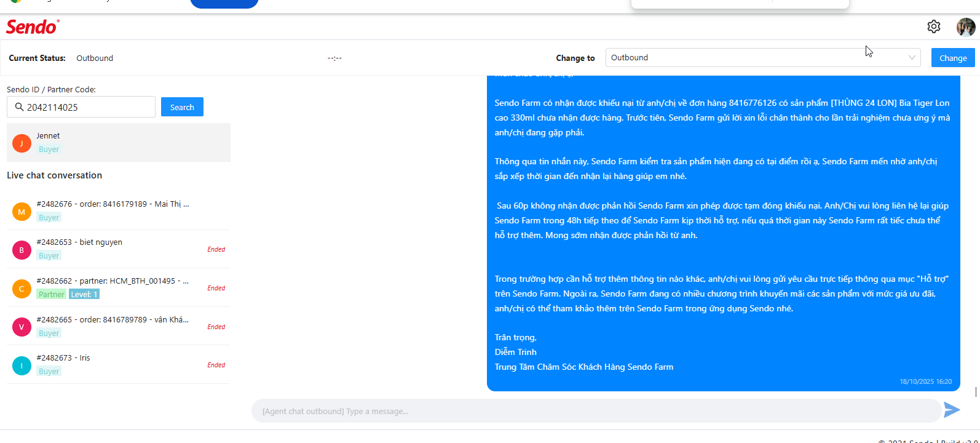Viewport: 980px width, 443px height.
Task: Click the status timer --:--
Action: [334, 58]
